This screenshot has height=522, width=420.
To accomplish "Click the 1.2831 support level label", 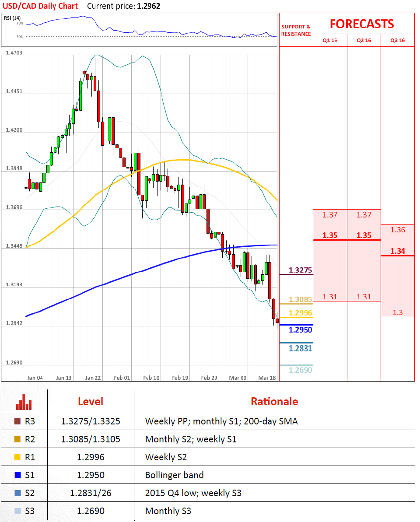I will coord(300,349).
